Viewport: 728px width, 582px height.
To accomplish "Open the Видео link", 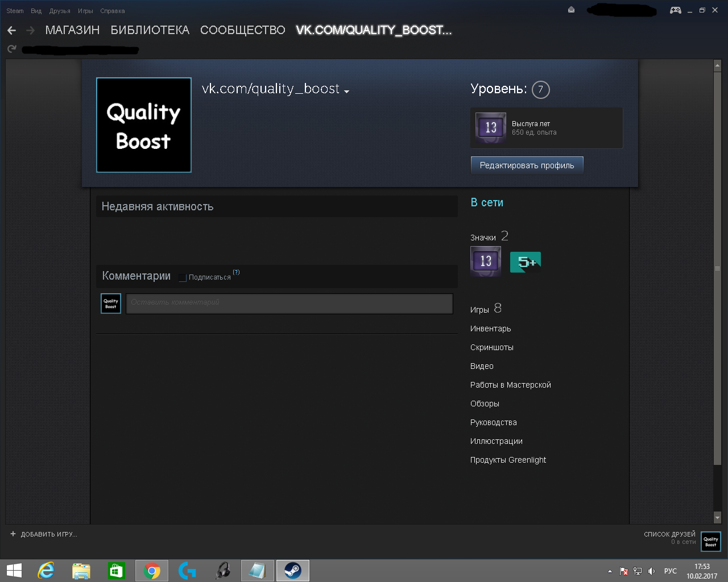I will [482, 366].
